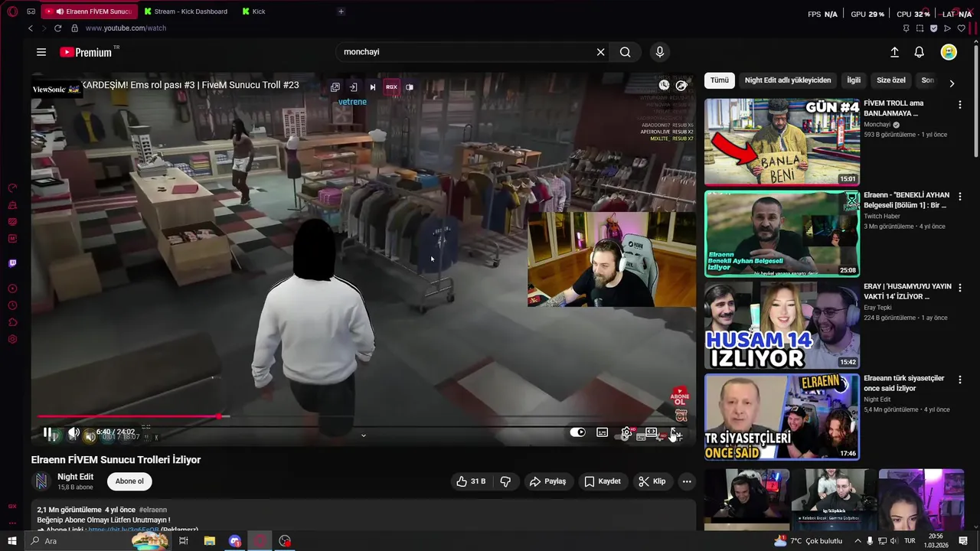Open the upload/create video icon
980x551 pixels.
[894, 52]
